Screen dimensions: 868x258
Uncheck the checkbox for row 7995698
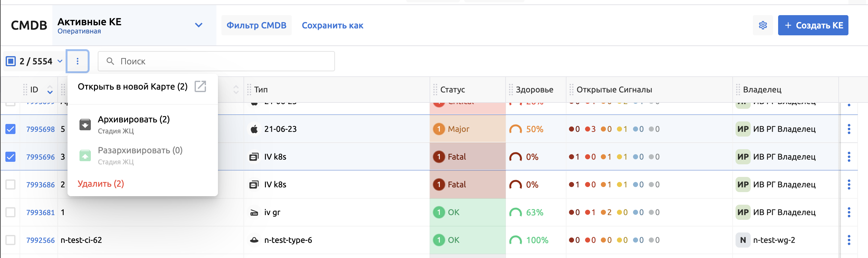(10, 129)
